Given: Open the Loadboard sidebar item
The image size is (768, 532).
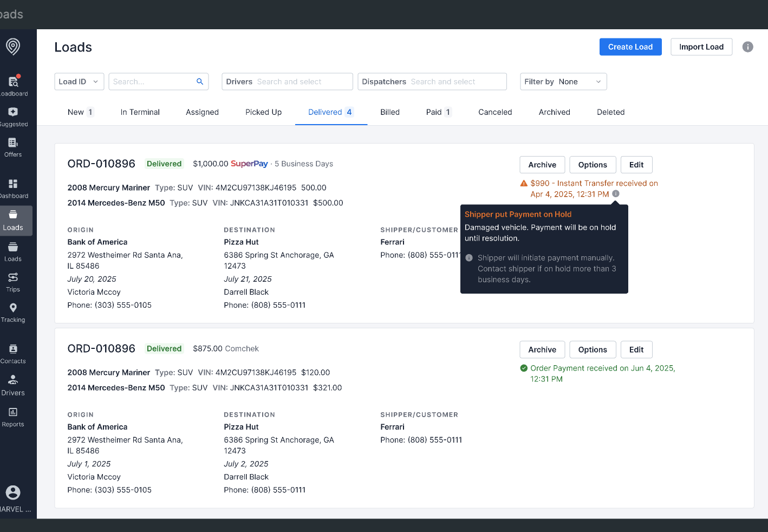Looking at the screenshot, I should [x=13, y=86].
